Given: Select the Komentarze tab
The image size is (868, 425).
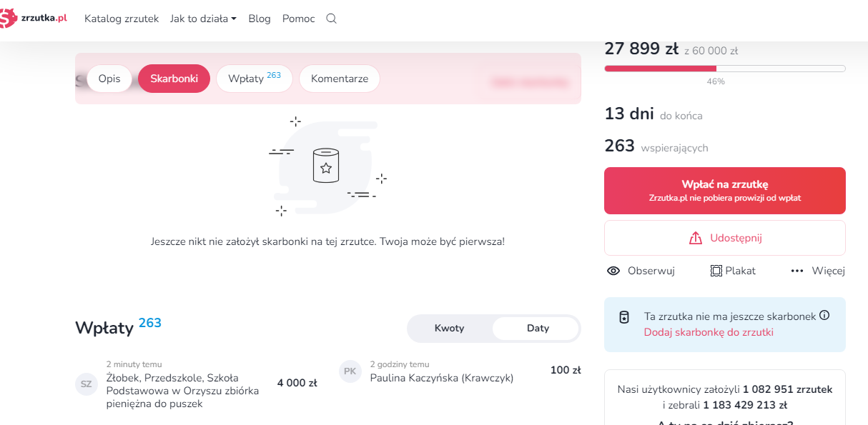Looking at the screenshot, I should 340,79.
